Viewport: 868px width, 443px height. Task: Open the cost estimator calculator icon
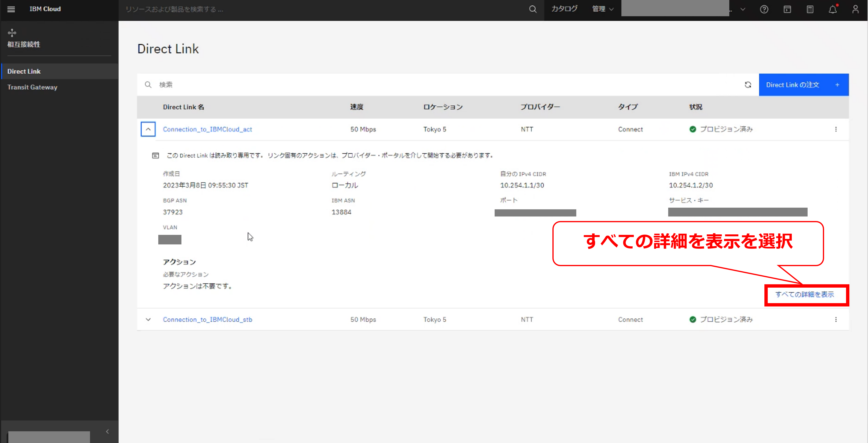coord(810,9)
